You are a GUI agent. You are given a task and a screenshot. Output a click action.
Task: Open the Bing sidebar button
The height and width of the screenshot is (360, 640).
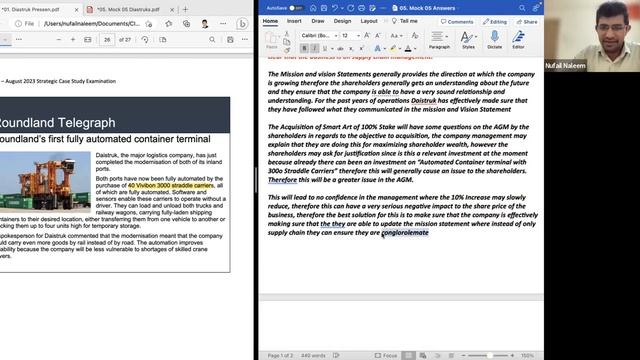click(242, 24)
